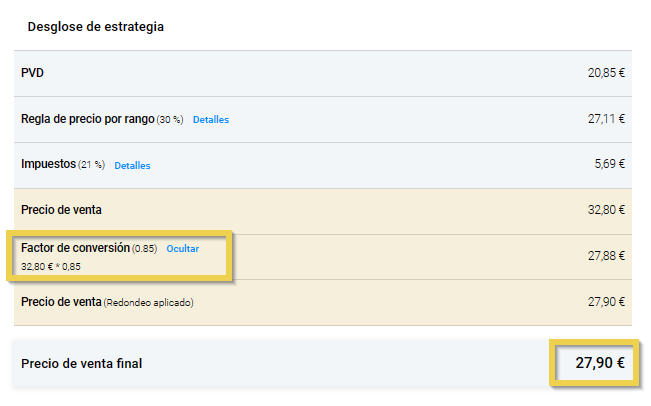Click the 20,85 € PVD amount
The width and height of the screenshot is (651, 406).
(606, 73)
